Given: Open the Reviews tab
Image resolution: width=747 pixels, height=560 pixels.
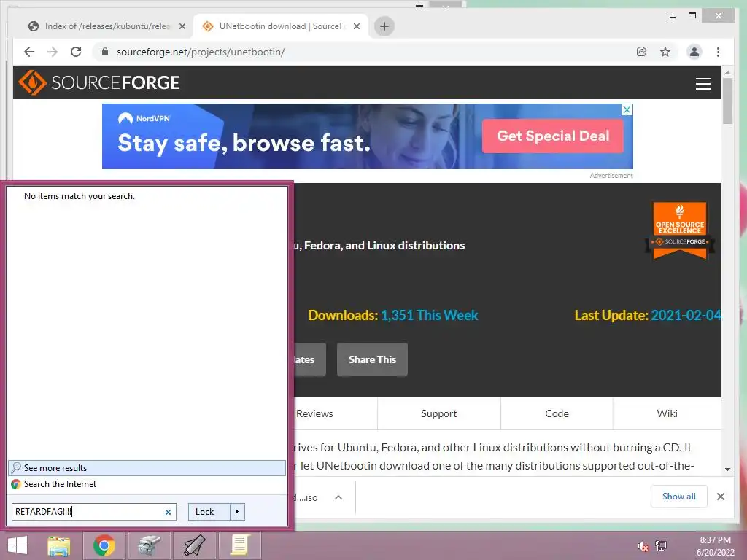Looking at the screenshot, I should click(314, 413).
